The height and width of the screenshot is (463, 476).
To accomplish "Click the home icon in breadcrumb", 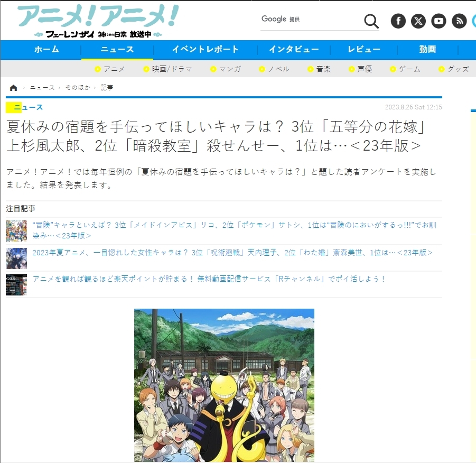I will coord(14,88).
